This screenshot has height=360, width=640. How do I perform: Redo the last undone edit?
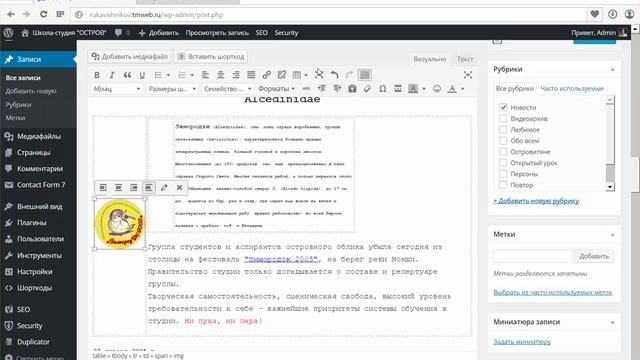point(349,75)
